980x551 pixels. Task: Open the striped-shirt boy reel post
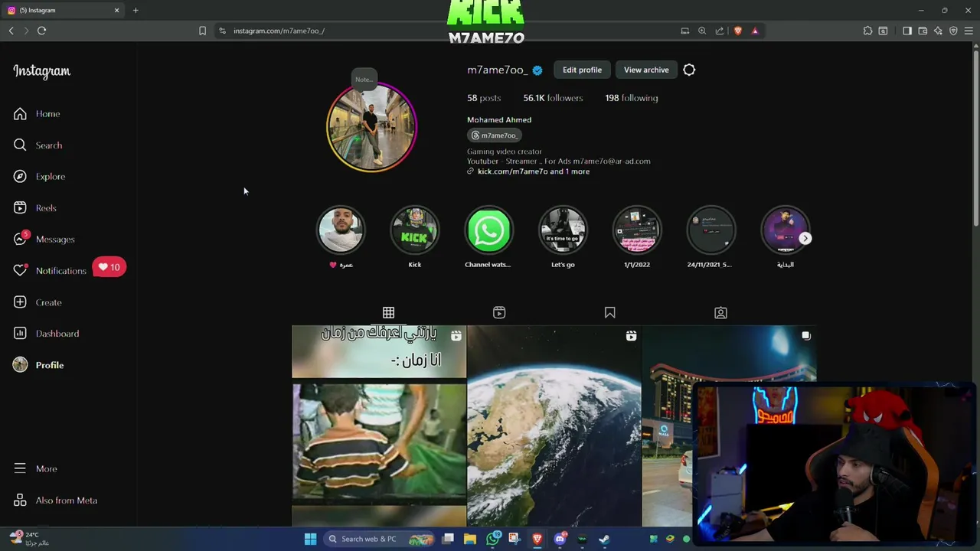[379, 425]
